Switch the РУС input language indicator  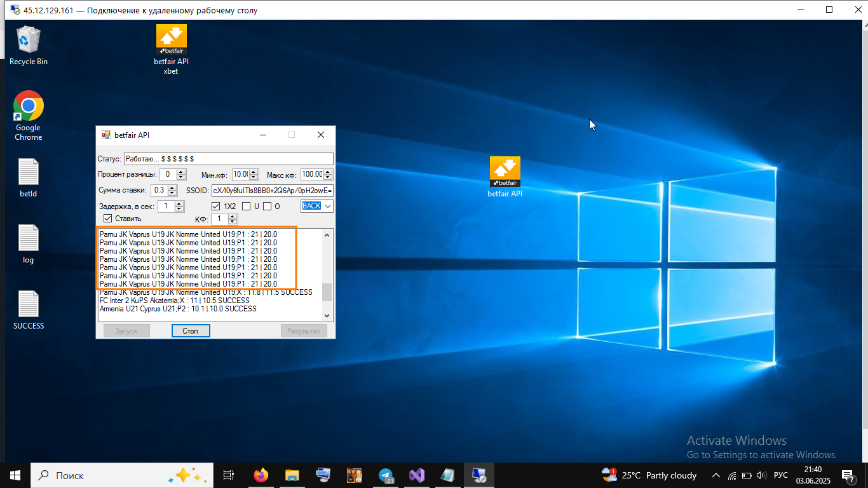[x=781, y=475]
